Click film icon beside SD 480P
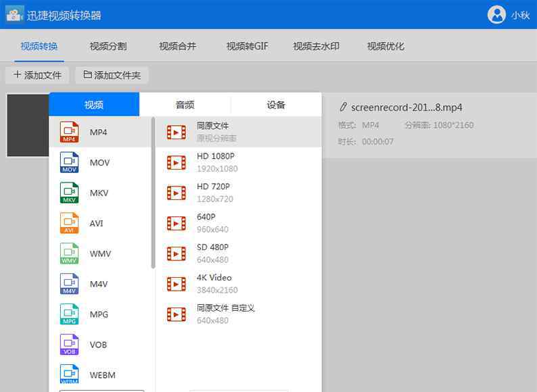The width and height of the screenshot is (537, 392). coord(177,253)
